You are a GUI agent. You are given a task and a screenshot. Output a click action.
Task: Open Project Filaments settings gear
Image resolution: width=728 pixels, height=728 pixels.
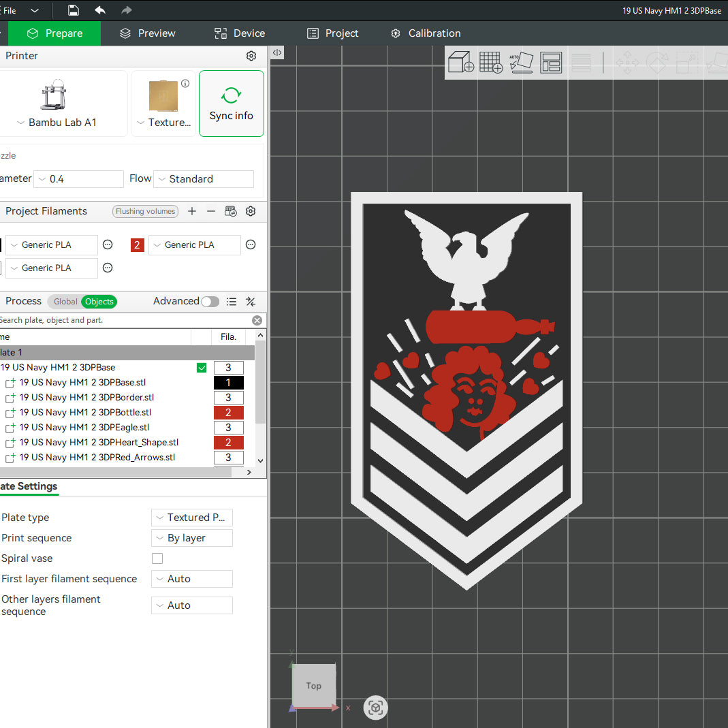[251, 211]
